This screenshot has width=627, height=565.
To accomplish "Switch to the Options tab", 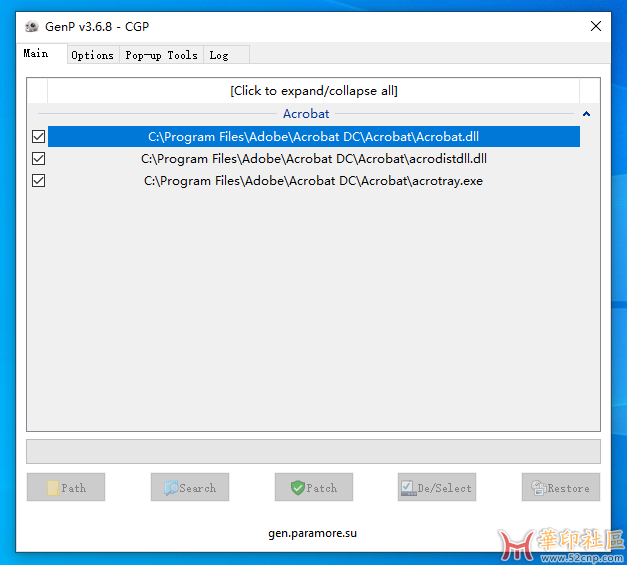I will (x=92, y=56).
